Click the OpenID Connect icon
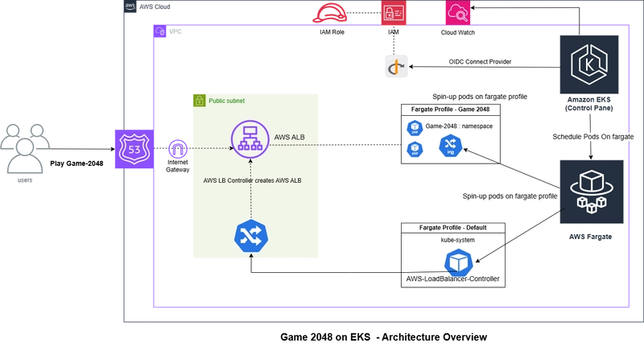The width and height of the screenshot is (644, 347). pos(397,67)
